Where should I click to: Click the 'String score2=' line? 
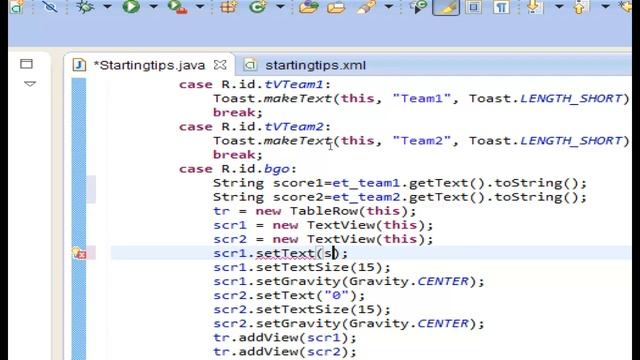click(400, 198)
